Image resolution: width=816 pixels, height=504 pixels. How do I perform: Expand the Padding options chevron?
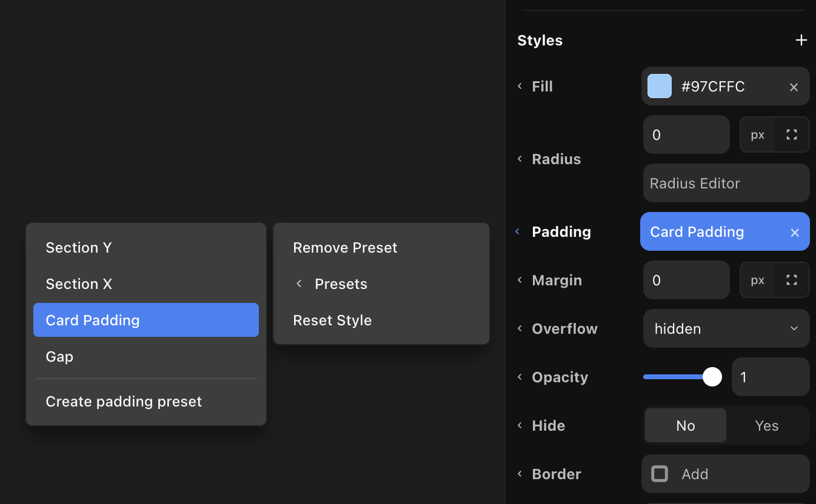click(x=518, y=231)
